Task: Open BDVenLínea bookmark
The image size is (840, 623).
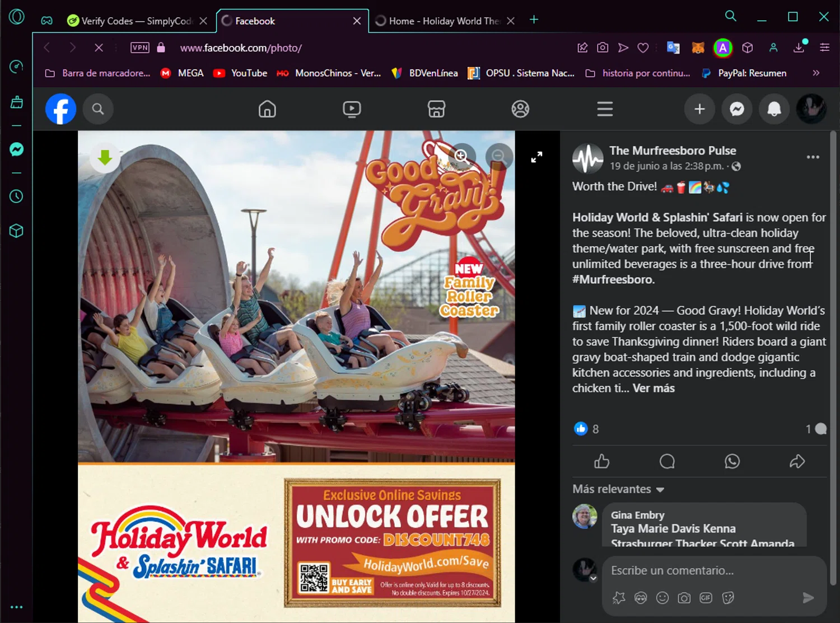Action: point(424,73)
